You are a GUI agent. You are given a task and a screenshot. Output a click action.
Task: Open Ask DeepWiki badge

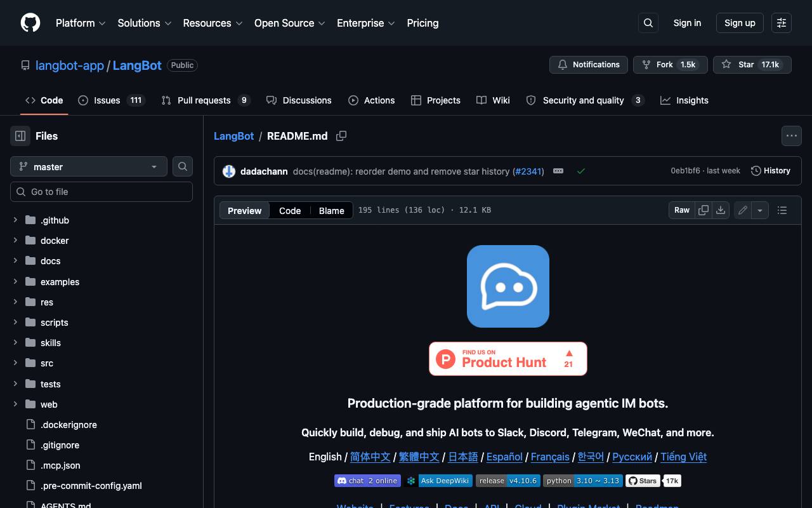[x=438, y=481]
